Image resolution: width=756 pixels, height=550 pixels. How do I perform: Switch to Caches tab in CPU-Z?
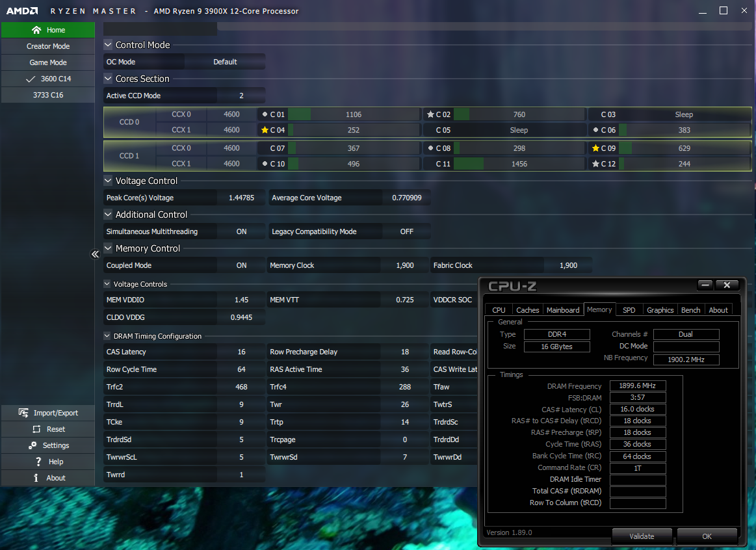527,310
